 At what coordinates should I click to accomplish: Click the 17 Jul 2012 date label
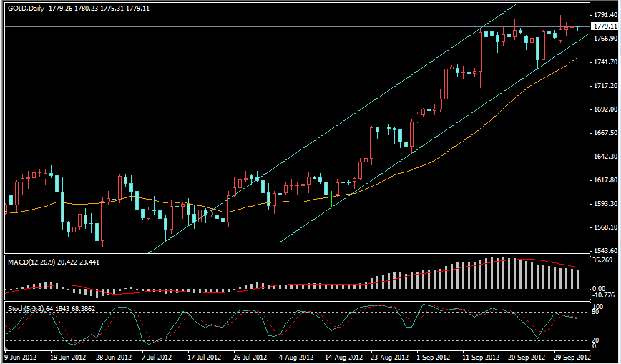pos(204,357)
